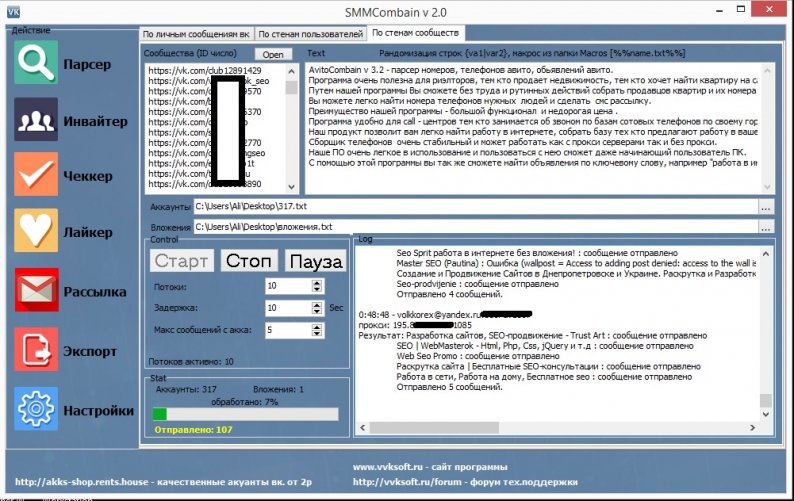Image resolution: width=794 pixels, height=501 pixels.
Task: Open the http://akks-shop.rents.house accounts link
Action: (163, 482)
